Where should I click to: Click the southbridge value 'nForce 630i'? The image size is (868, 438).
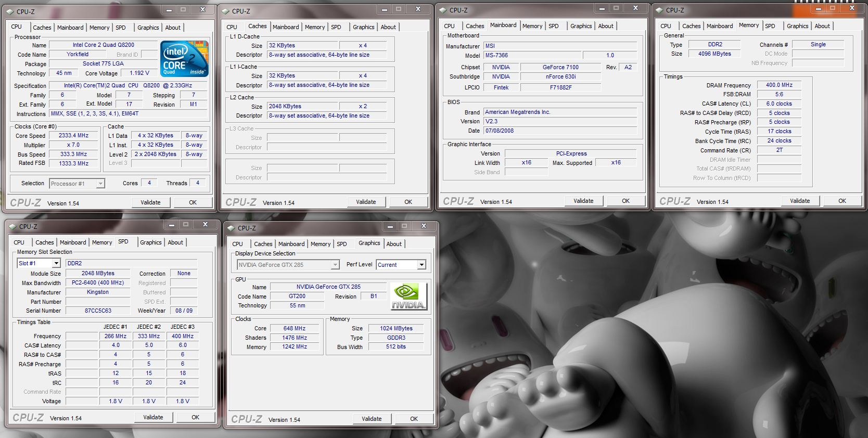point(560,76)
